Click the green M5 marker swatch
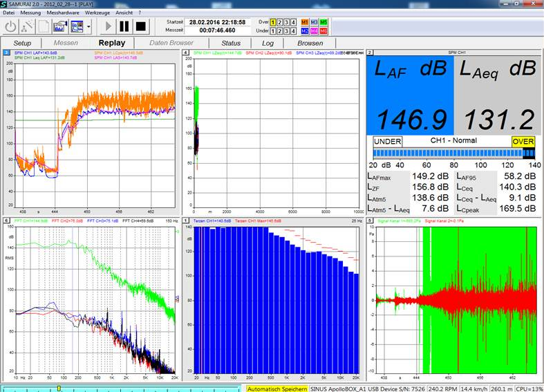544x392 pixels. (x=323, y=22)
